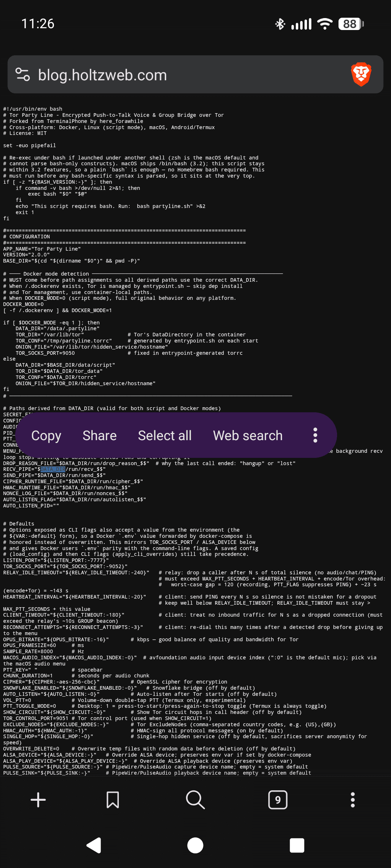Tap the 'BASE_DIR=' line
This screenshot has width=391, height=868.
click(72, 261)
